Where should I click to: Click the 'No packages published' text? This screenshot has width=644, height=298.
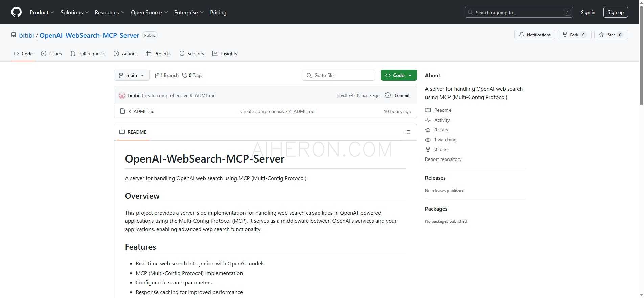point(446,221)
